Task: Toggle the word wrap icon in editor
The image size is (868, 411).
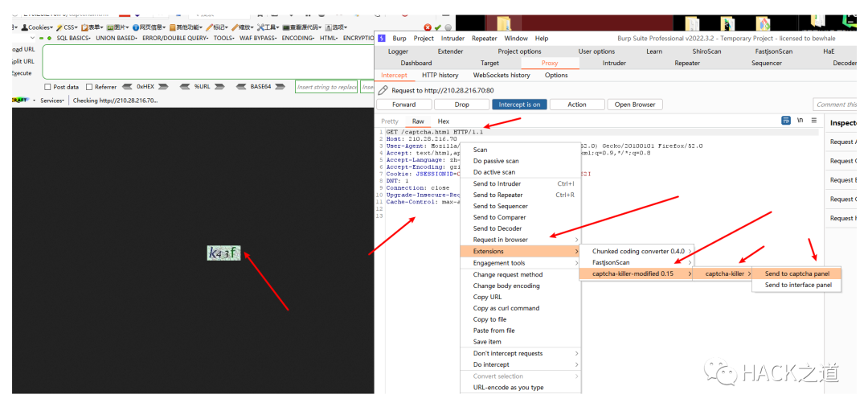Action: coord(785,121)
